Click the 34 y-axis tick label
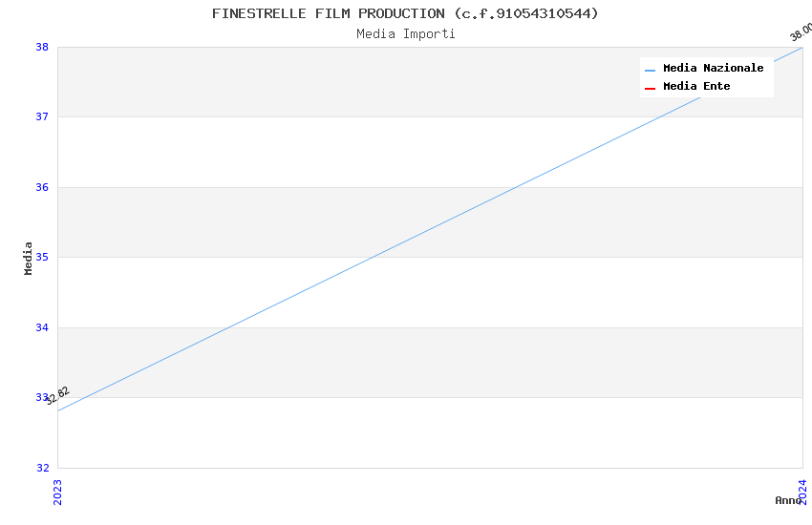The width and height of the screenshot is (812, 525). [x=42, y=327]
